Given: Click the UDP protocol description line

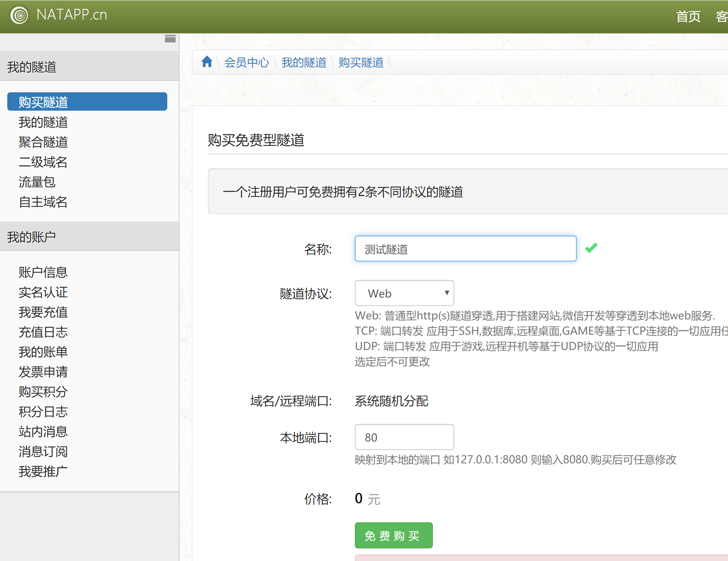Looking at the screenshot, I should tap(506, 347).
